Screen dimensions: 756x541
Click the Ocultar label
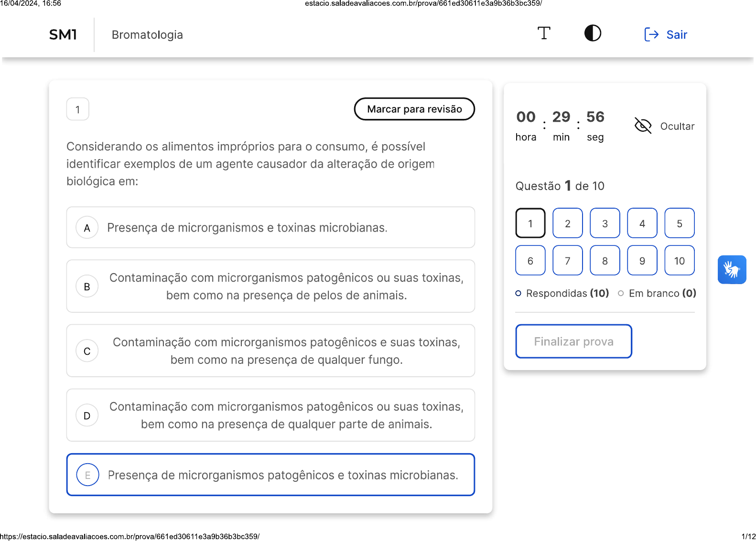(677, 127)
